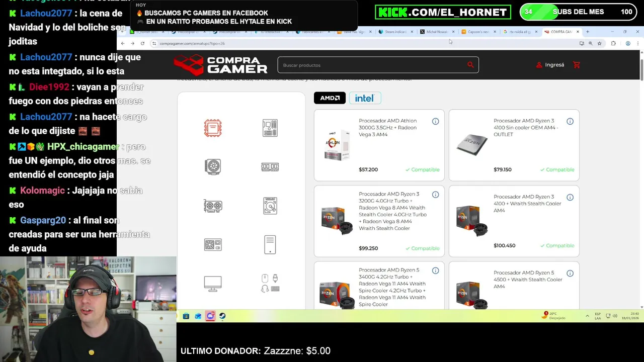
Task: Open info for the Ryzen 5 4500 processor
Action: click(570, 273)
